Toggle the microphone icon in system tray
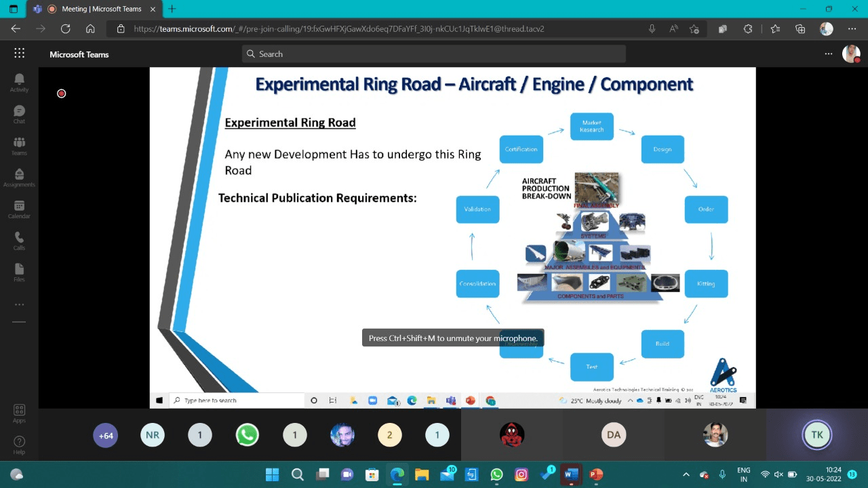 [722, 474]
